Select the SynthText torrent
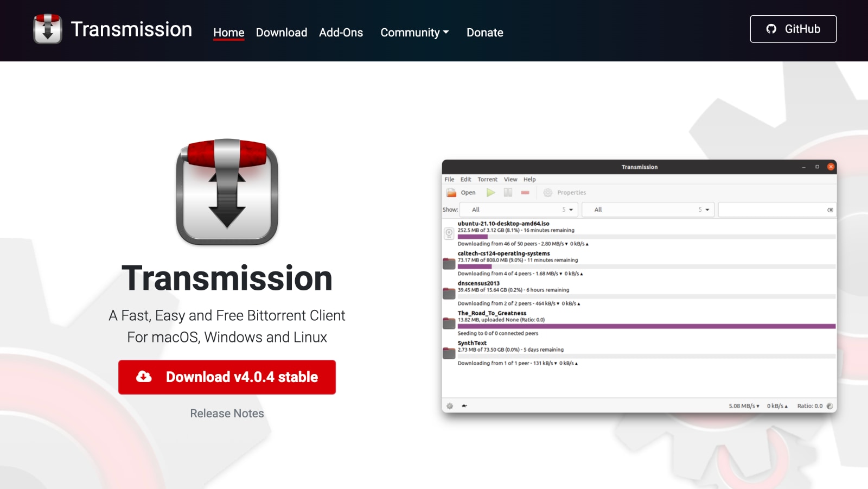Viewport: 868px width, 489px height. coord(639,353)
